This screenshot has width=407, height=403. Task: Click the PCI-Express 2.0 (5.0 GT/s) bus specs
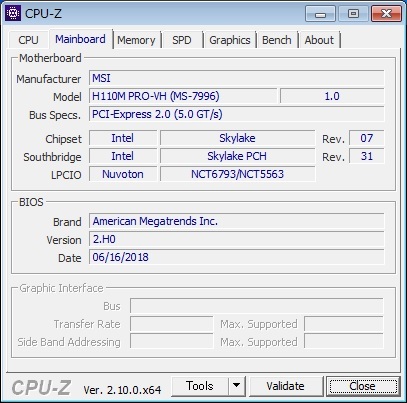point(237,114)
